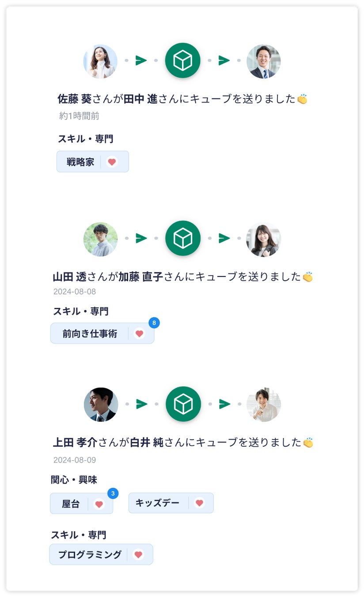Click the heart on the 戦略家 tag
Image resolution: width=364 pixels, height=597 pixels.
[x=112, y=162]
